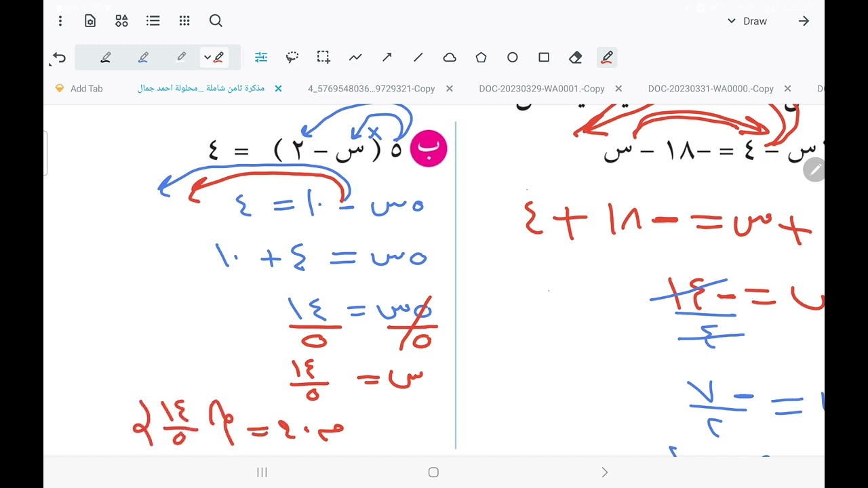Viewport: 868px width, 488px height.
Task: Open document view settings icon
Action: 90,21
